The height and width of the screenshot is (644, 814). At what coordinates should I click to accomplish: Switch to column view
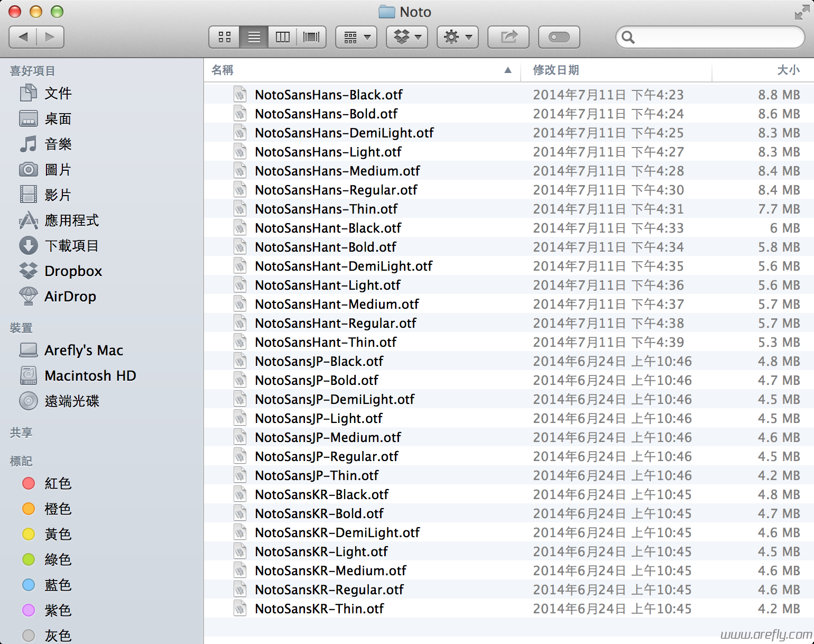pyautogui.click(x=283, y=37)
